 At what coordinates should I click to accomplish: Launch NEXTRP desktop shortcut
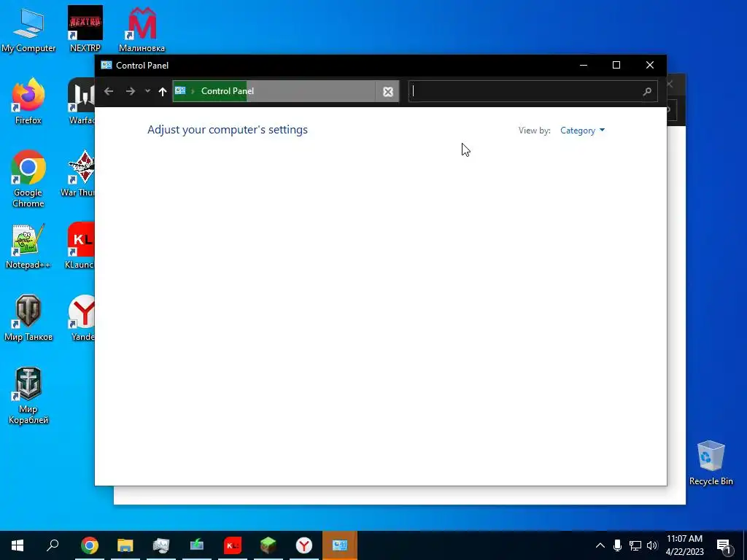pyautogui.click(x=85, y=29)
